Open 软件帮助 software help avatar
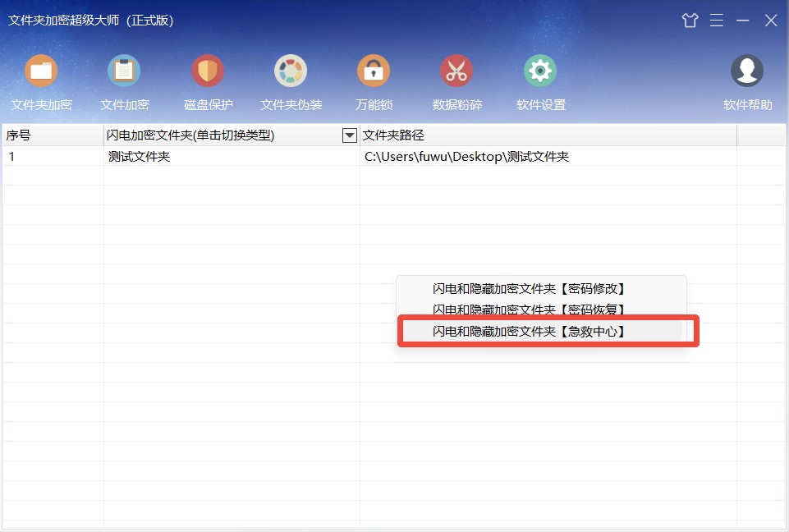 [747, 83]
